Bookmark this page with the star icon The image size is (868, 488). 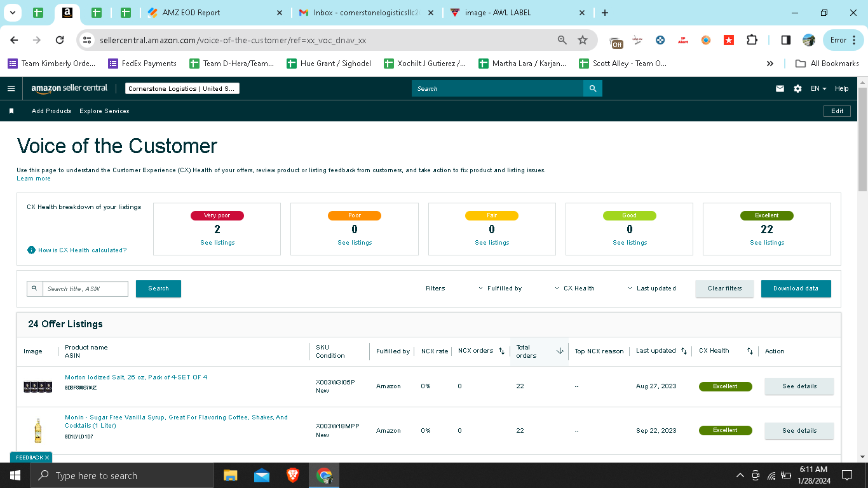[x=583, y=40]
